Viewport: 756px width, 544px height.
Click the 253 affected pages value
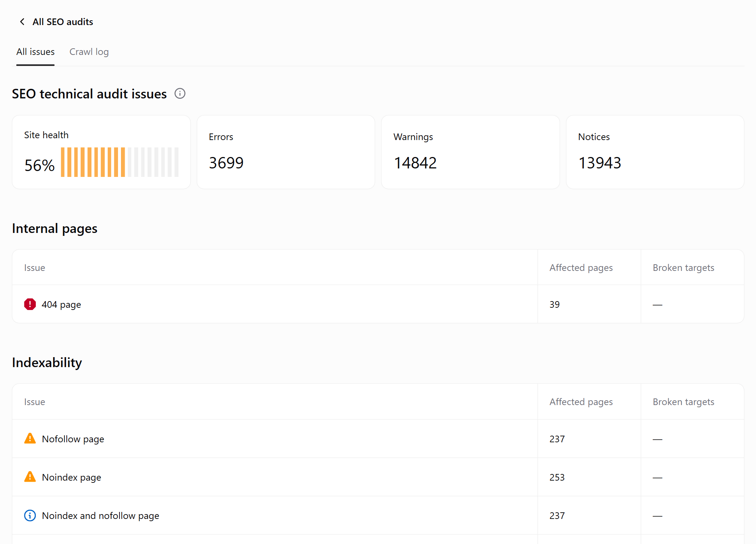[x=557, y=477]
